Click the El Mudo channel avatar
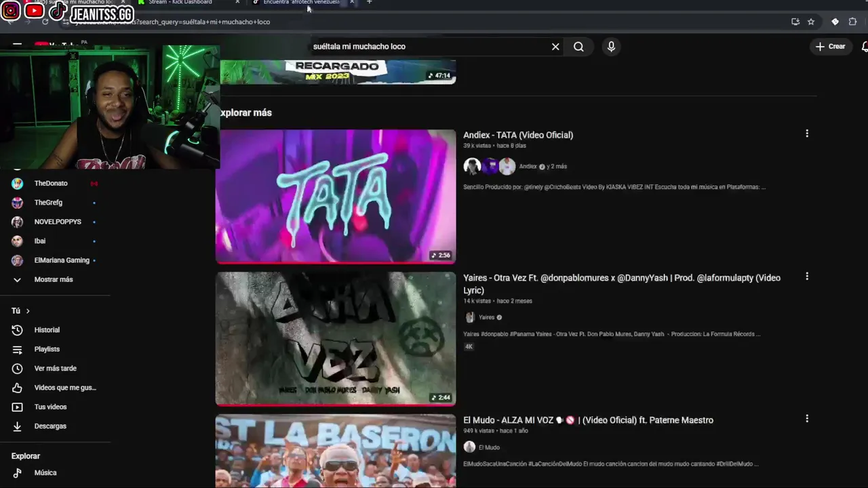The image size is (868, 488). click(469, 447)
